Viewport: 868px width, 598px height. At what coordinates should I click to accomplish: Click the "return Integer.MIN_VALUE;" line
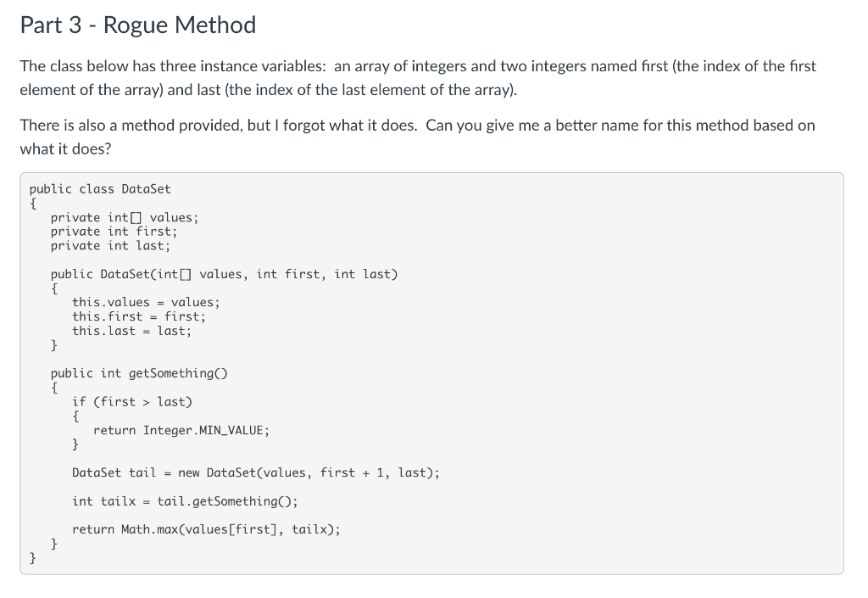point(181,430)
